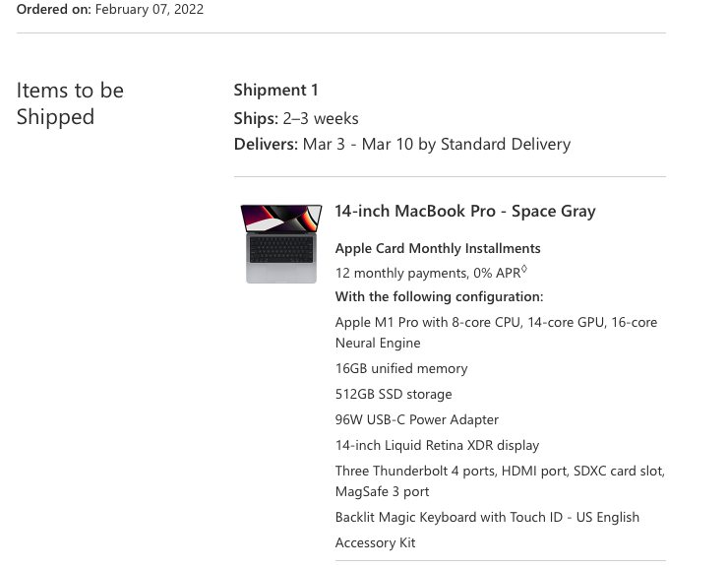
Task: Click the Neural Engine text
Action: 378,344
